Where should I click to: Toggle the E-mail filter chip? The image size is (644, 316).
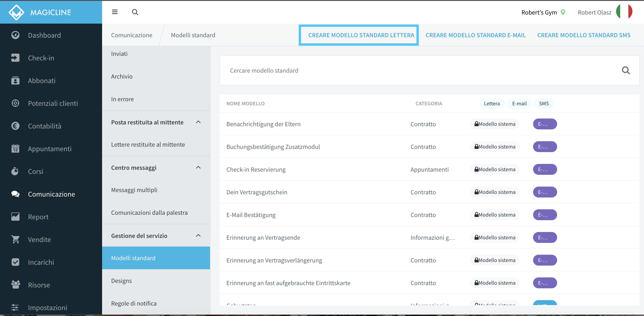coord(519,104)
